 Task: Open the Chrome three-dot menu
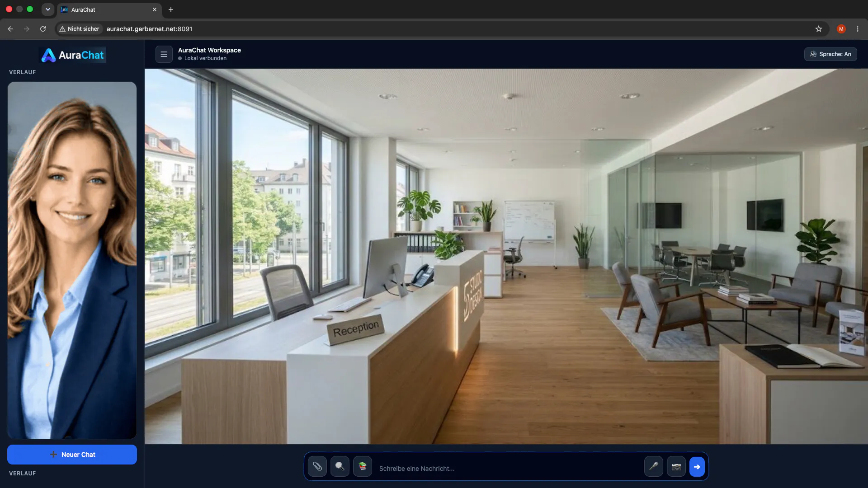coord(858,29)
